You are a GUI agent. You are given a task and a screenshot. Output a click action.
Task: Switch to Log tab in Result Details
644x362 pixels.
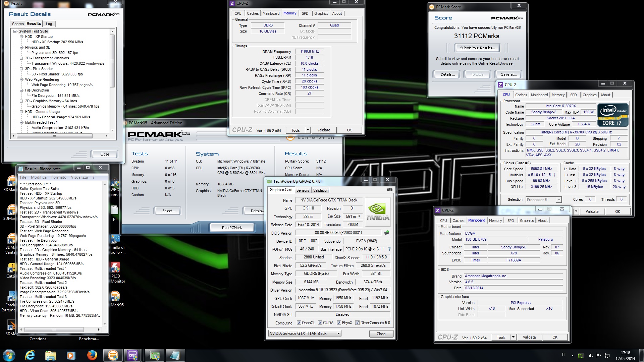click(x=49, y=24)
